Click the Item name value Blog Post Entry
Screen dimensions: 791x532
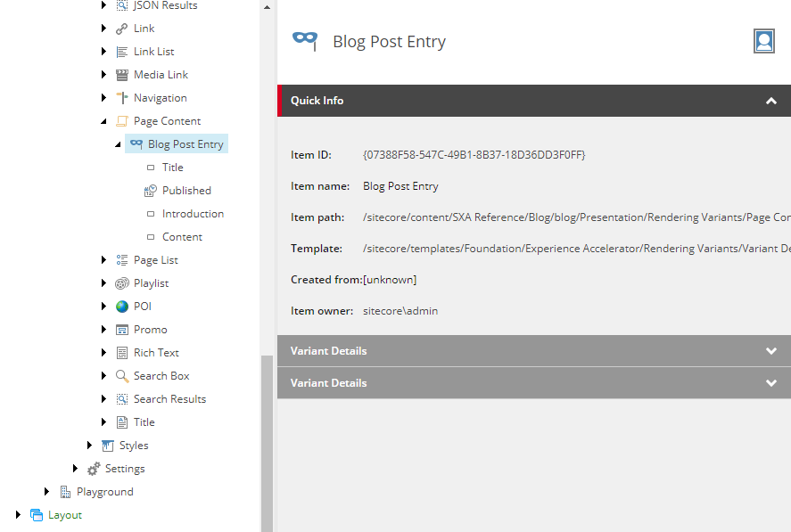coord(400,186)
